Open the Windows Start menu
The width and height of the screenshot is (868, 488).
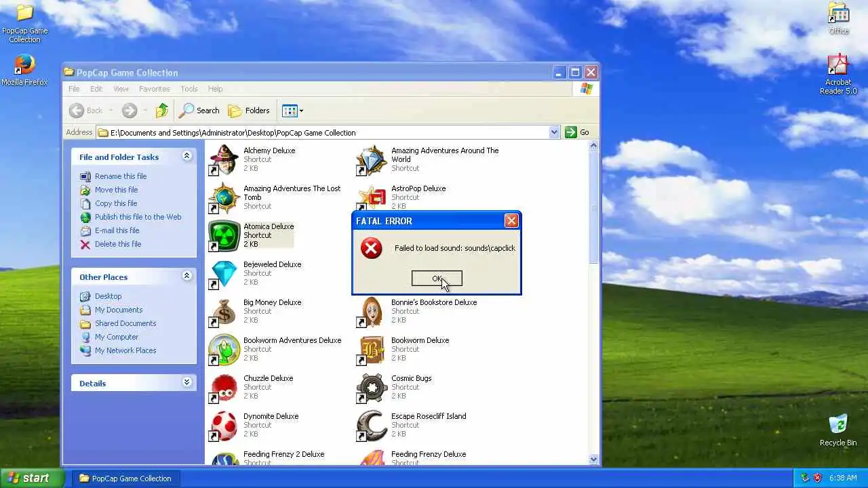[33, 478]
